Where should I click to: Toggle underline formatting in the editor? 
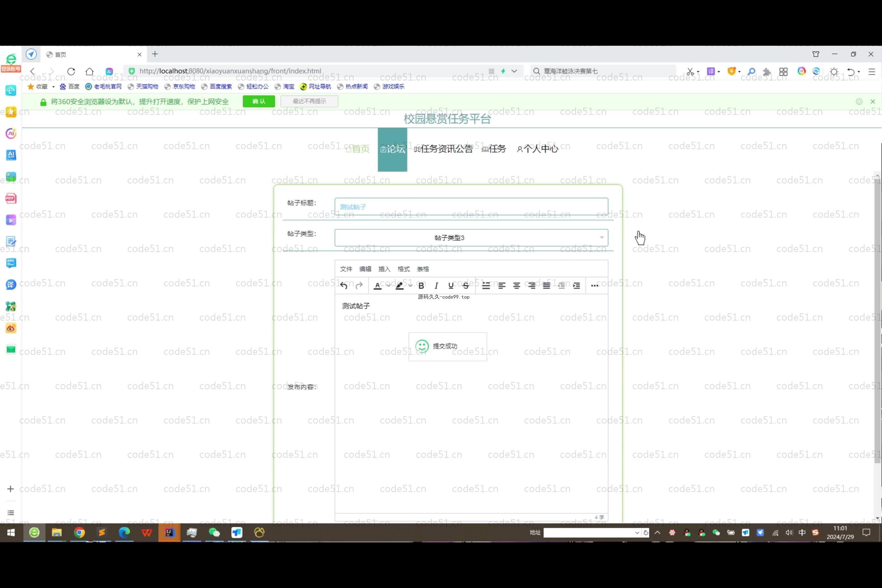451,286
